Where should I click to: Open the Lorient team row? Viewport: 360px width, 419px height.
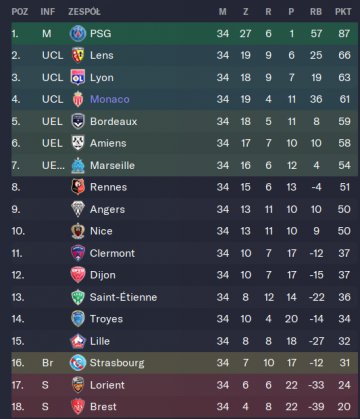(185, 385)
